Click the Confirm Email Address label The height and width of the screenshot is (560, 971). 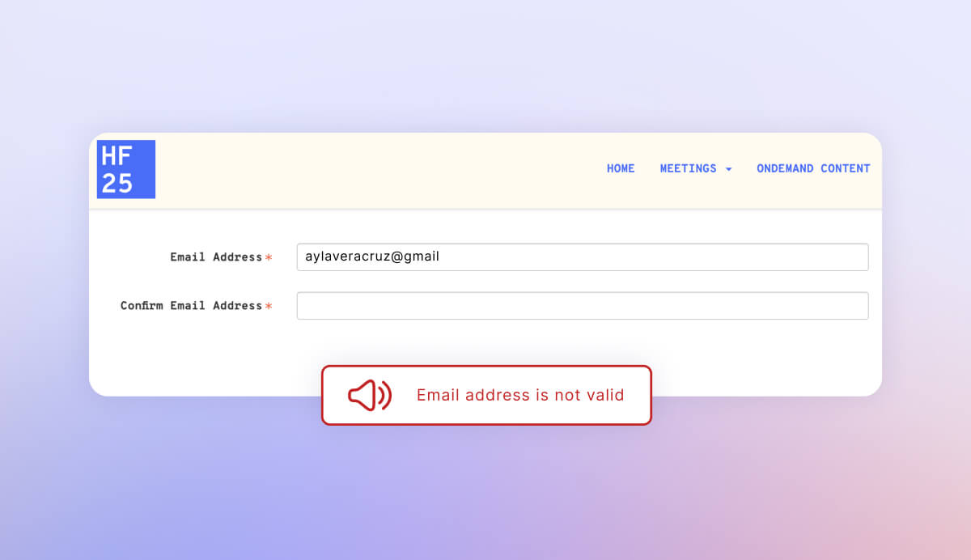(x=191, y=306)
